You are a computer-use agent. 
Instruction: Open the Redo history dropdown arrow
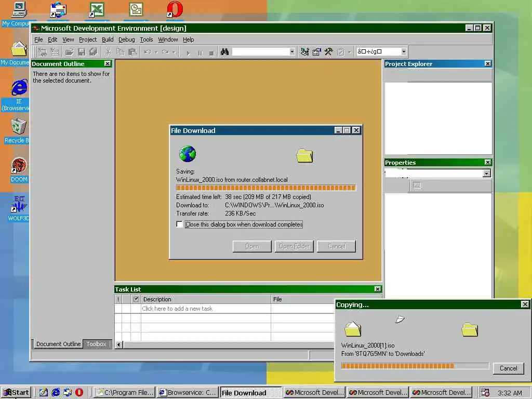click(174, 52)
